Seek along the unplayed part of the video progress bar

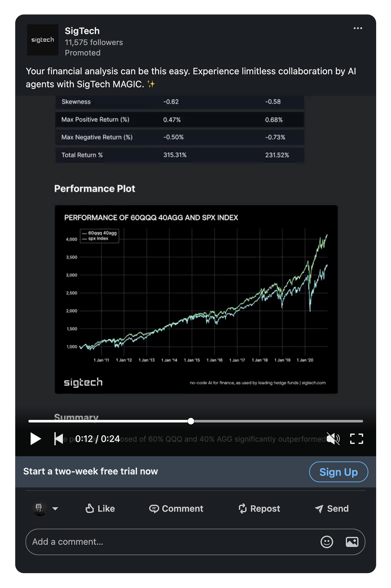(279, 421)
